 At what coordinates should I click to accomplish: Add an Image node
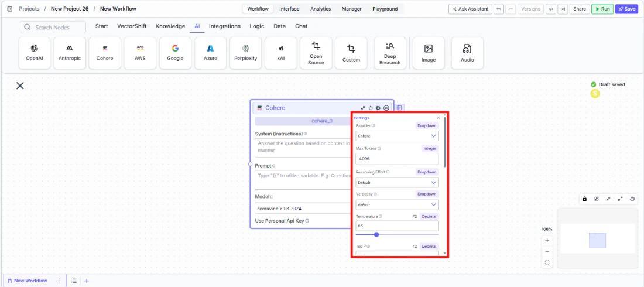[429, 53]
